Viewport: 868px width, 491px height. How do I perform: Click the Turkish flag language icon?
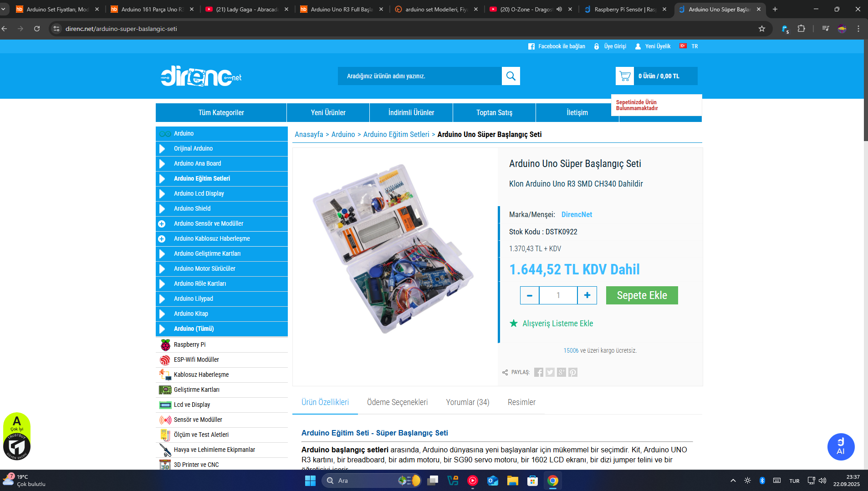click(683, 46)
